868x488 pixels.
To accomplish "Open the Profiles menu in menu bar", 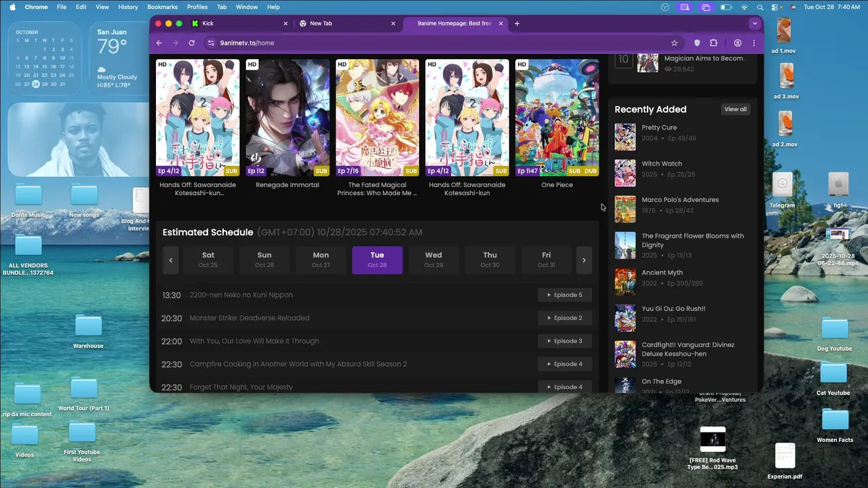I will click(197, 7).
